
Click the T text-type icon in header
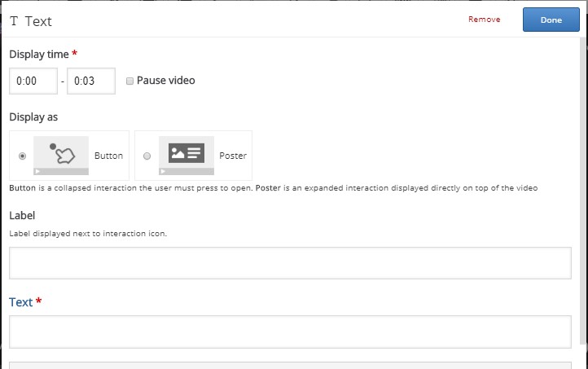tap(14, 21)
